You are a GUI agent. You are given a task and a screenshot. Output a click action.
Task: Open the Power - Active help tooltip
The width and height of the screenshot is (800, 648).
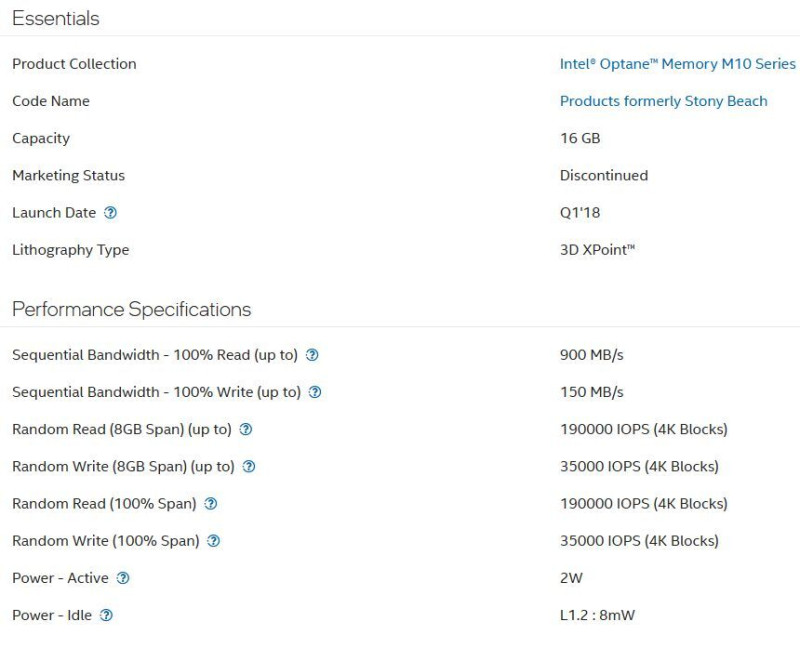(123, 578)
